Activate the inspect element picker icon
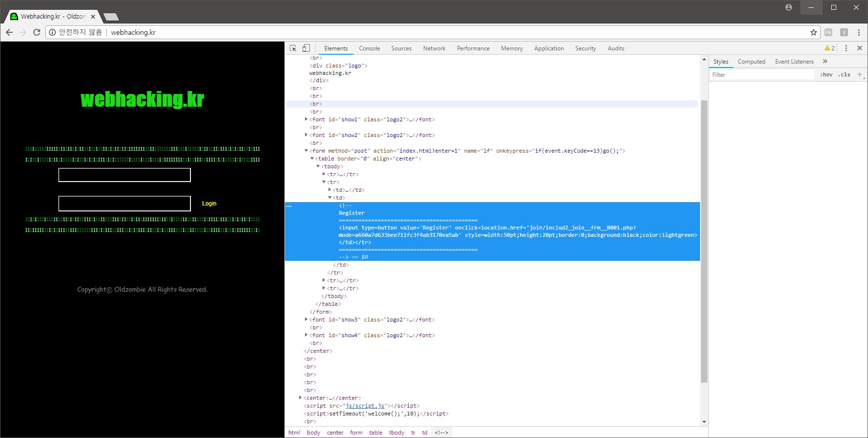Screen dimensions: 868x438 point(293,48)
